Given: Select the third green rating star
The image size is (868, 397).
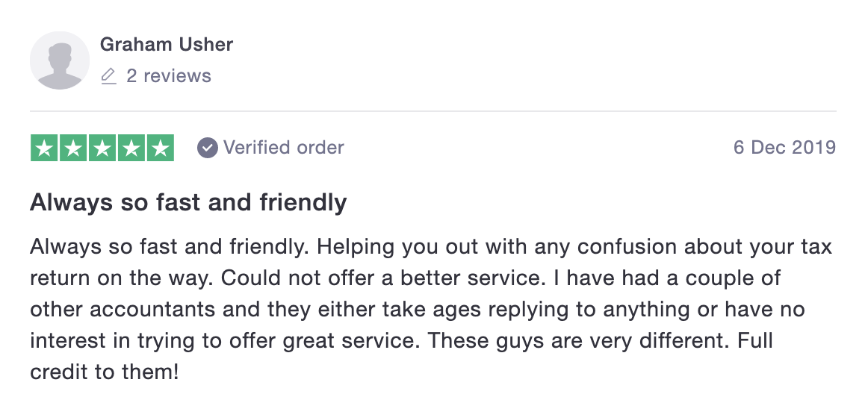Looking at the screenshot, I should (x=102, y=148).
